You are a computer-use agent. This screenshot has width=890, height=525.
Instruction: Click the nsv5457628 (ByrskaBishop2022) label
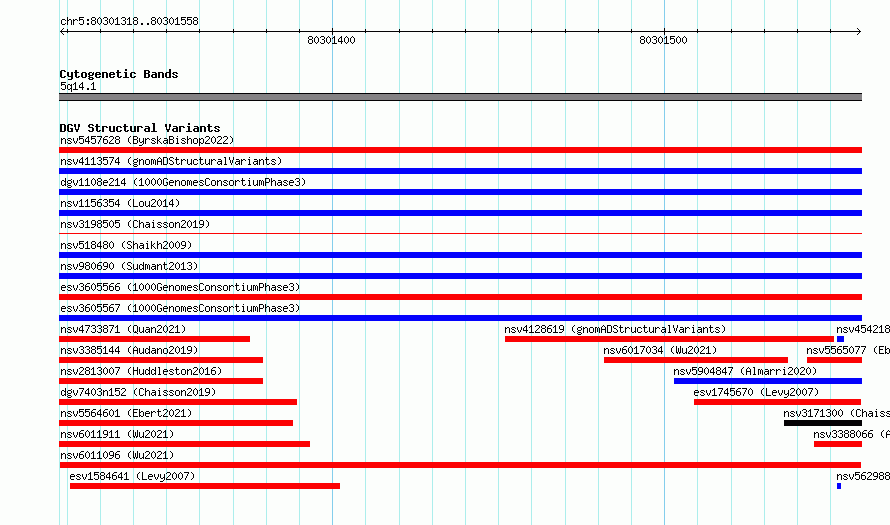147,140
